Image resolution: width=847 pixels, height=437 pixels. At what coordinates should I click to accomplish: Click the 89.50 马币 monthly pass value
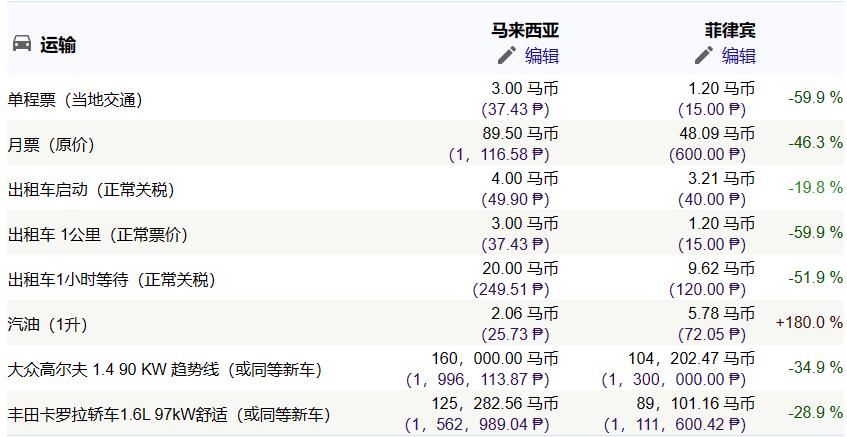point(520,133)
